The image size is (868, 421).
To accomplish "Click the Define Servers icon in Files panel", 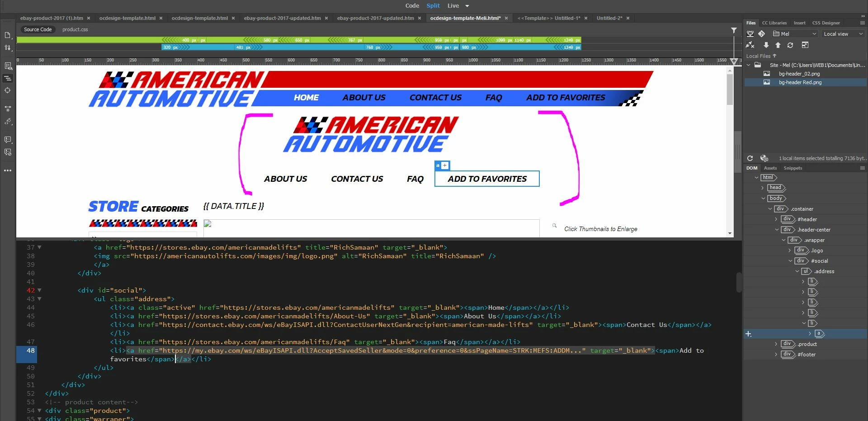I will click(x=750, y=34).
